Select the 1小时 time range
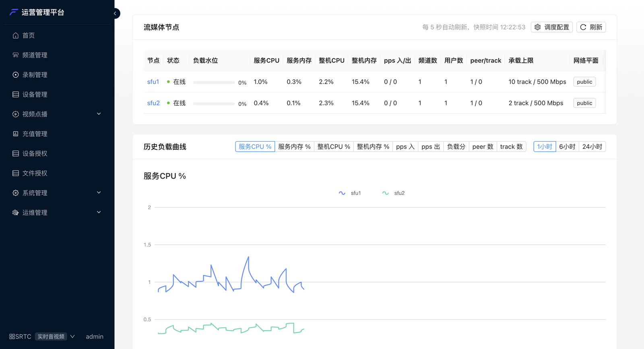Viewport: 644px width, 349px height. point(545,147)
